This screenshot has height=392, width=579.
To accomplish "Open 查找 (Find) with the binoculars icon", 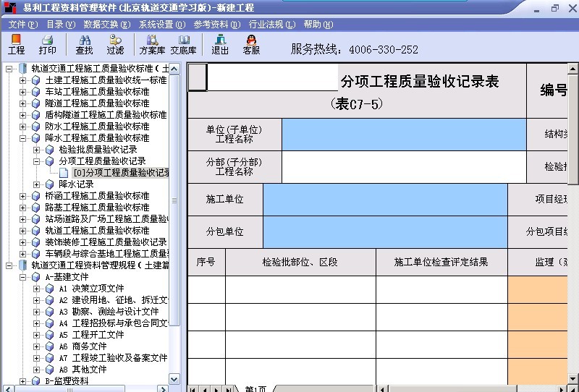I will pos(84,44).
